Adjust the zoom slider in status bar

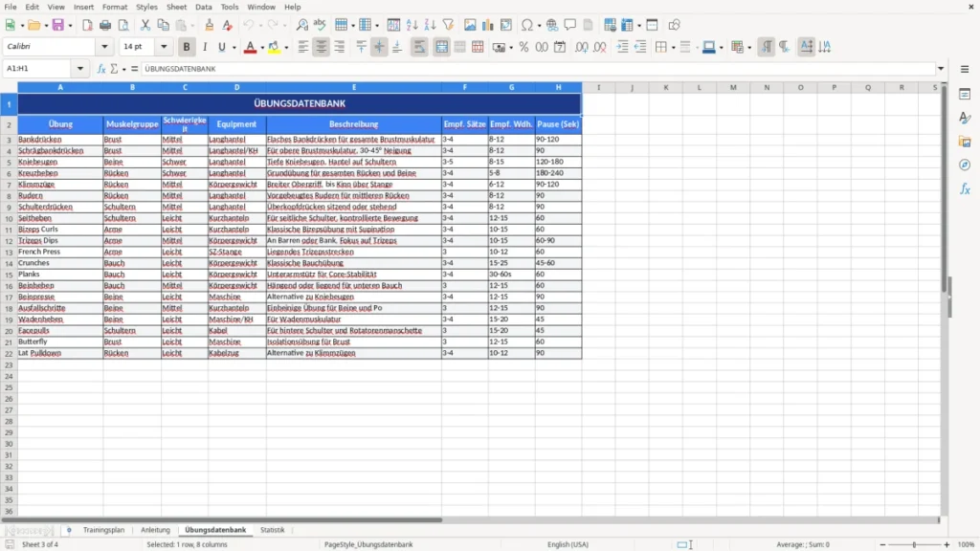(x=914, y=544)
